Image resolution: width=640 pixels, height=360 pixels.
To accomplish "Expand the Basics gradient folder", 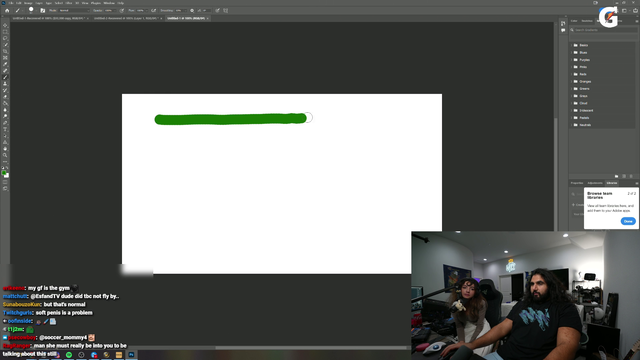I will (x=571, y=45).
